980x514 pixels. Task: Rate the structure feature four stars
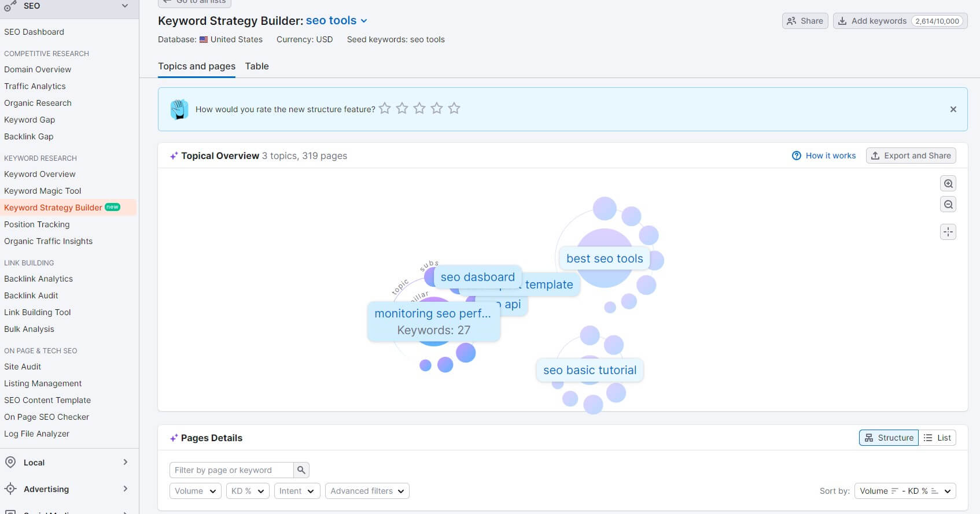tap(437, 108)
